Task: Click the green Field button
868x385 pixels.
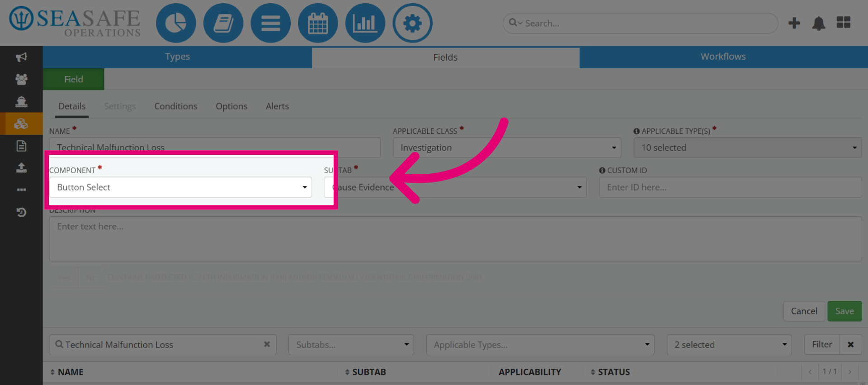Action: point(74,79)
